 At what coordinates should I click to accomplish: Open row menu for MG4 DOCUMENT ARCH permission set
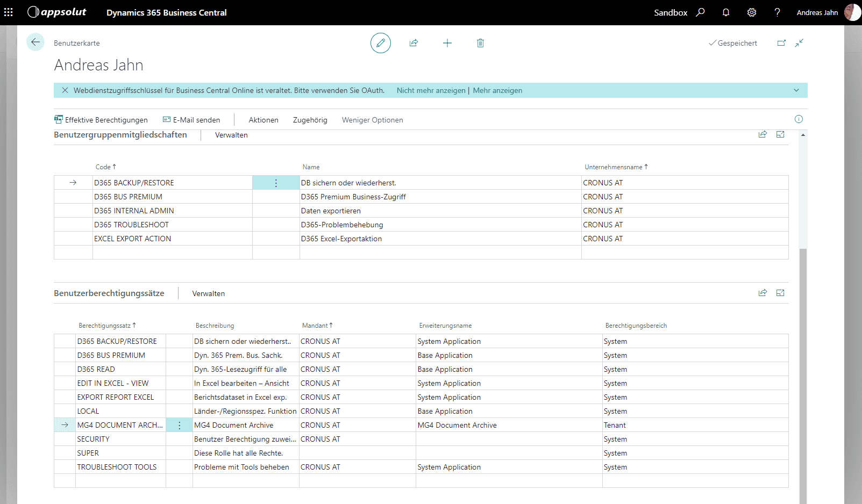click(179, 425)
